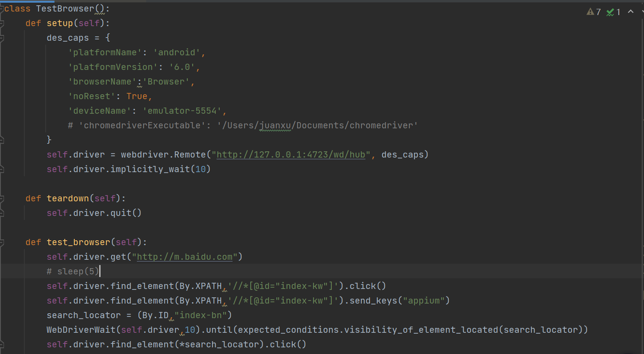Click on the '# sleep(5)' comment line
The width and height of the screenshot is (644, 354).
73,271
